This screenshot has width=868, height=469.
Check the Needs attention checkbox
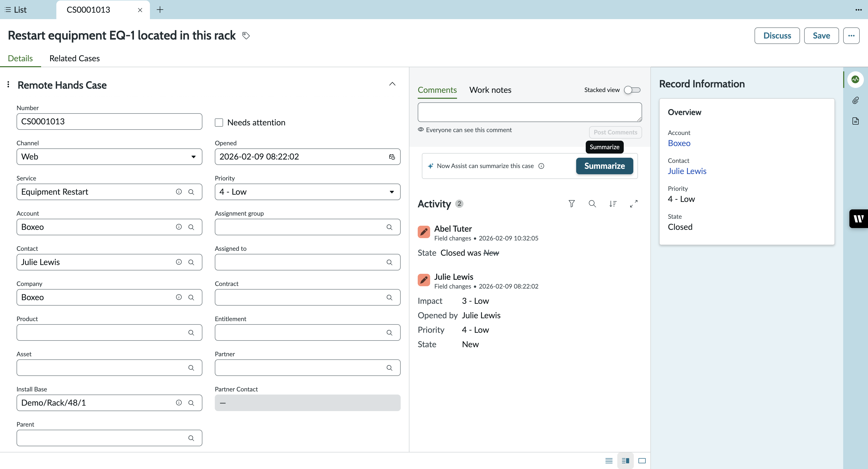click(219, 122)
